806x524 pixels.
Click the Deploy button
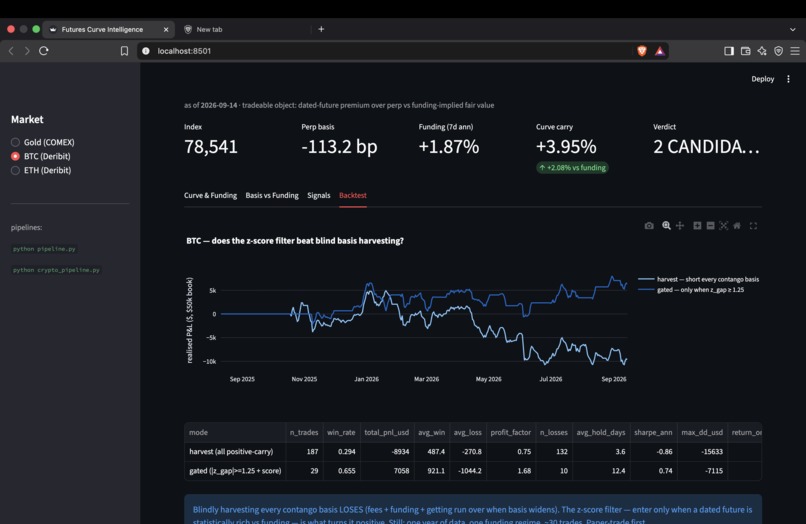(762, 79)
